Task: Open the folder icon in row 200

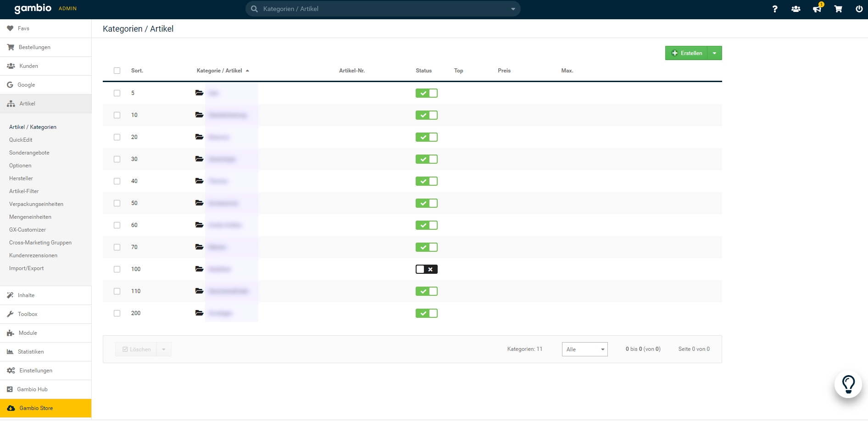Action: [x=199, y=313]
